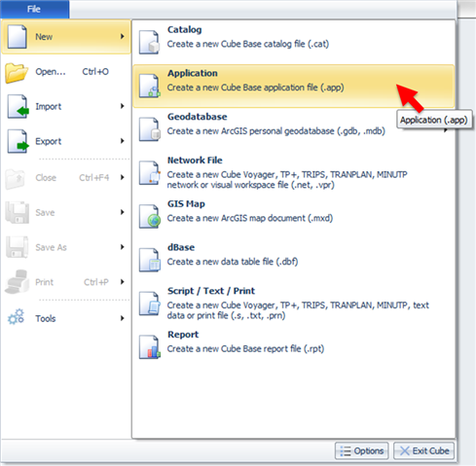The height and width of the screenshot is (466, 476).
Task: Click the GIS Map globe icon
Action: [x=149, y=216]
